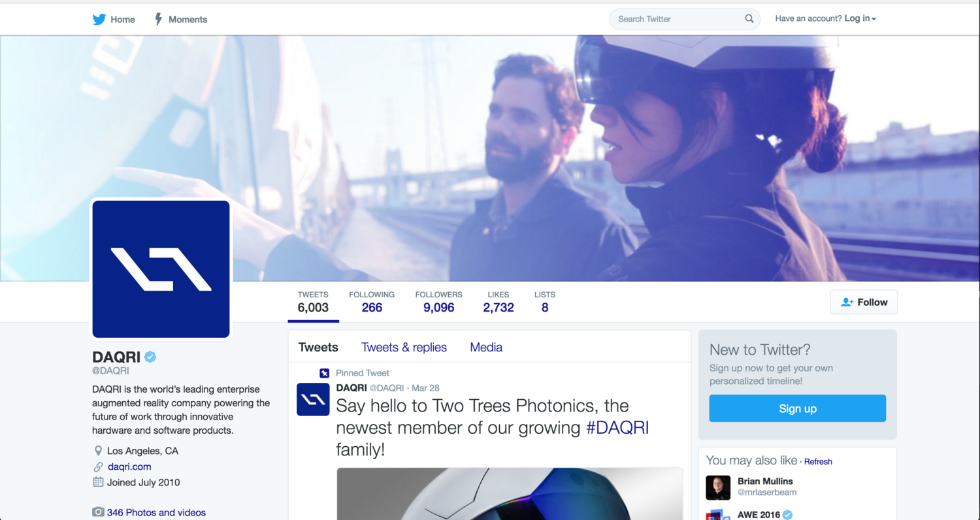
Task: Click the Pinned Tweet pin icon
Action: coord(324,373)
